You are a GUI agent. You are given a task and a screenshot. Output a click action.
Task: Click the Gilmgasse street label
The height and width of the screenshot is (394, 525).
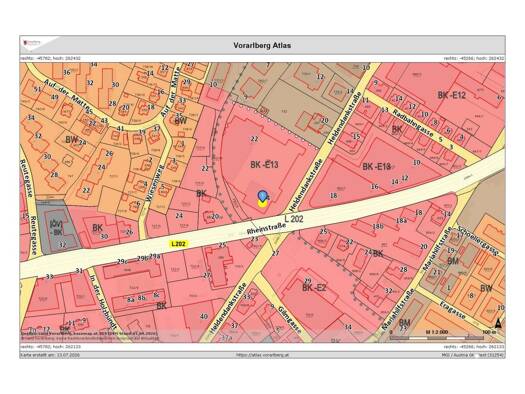(x=289, y=320)
